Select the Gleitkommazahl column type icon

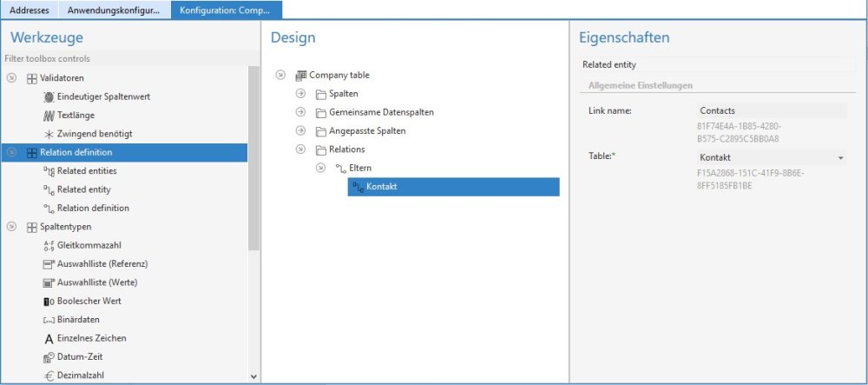tap(49, 246)
